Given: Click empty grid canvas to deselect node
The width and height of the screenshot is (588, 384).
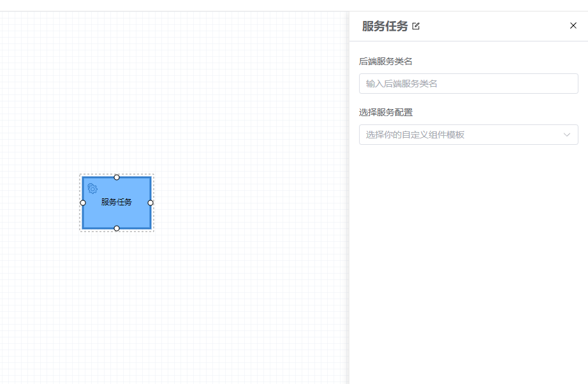Looking at the screenshot, I should click(x=242, y=287).
